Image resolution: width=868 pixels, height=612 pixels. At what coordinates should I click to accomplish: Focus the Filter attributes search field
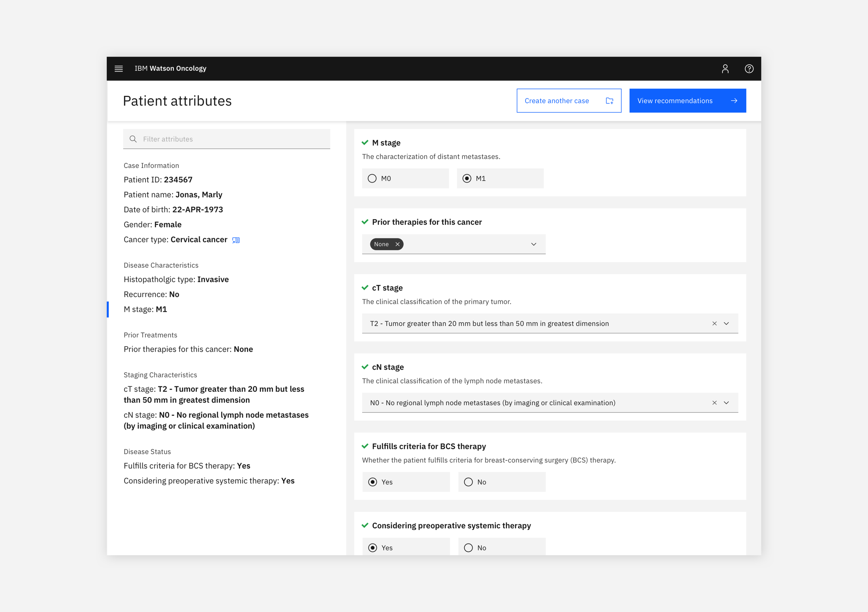[x=226, y=139]
